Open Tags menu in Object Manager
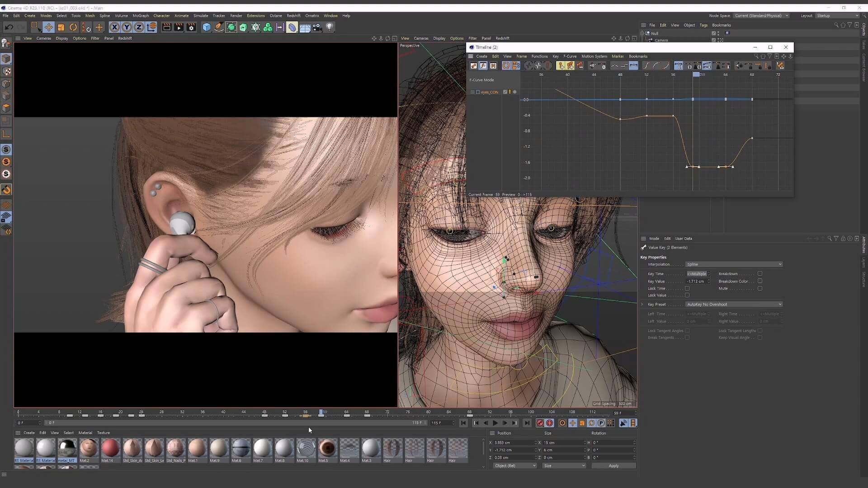Image resolution: width=868 pixels, height=488 pixels. [703, 25]
